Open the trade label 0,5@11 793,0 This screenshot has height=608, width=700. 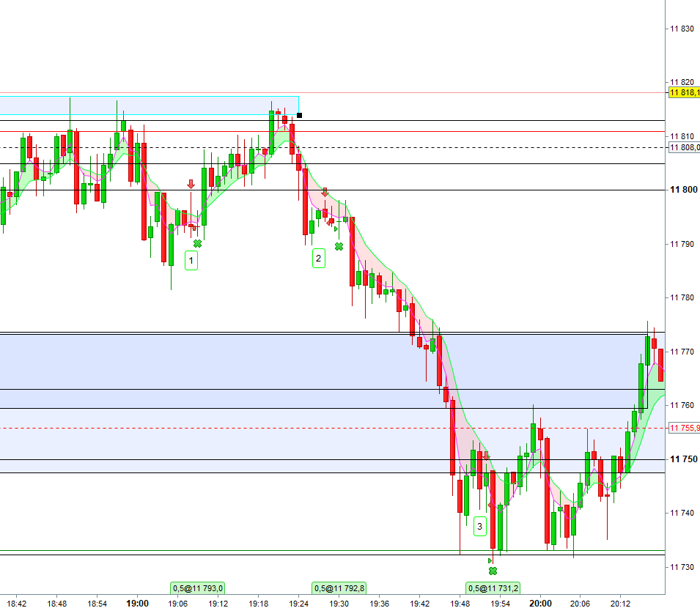pyautogui.click(x=197, y=588)
